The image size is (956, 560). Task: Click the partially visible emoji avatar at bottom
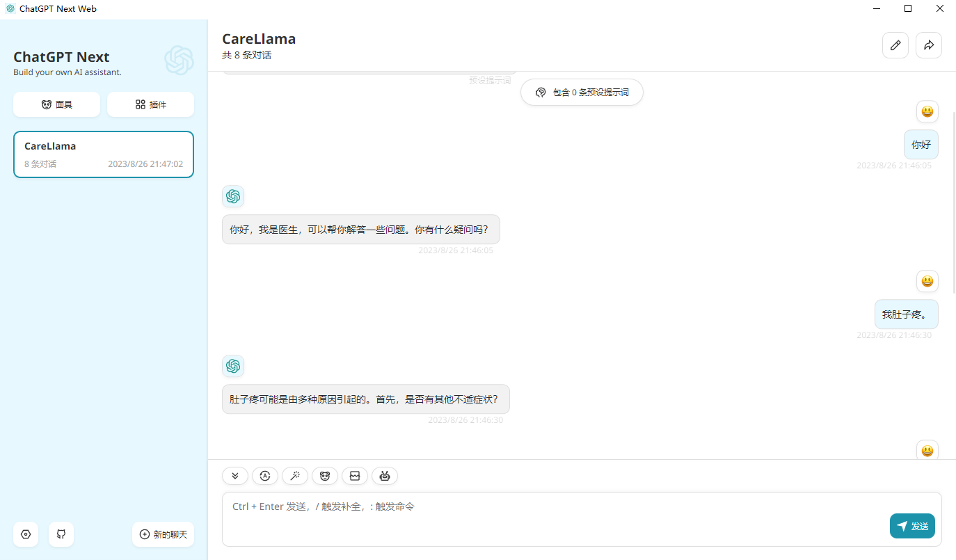point(927,450)
